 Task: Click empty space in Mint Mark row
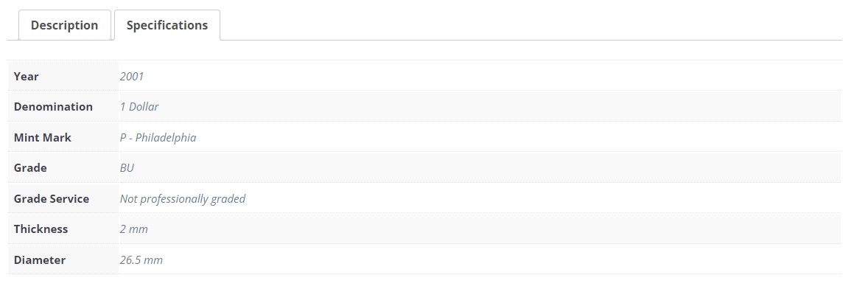pos(517,136)
